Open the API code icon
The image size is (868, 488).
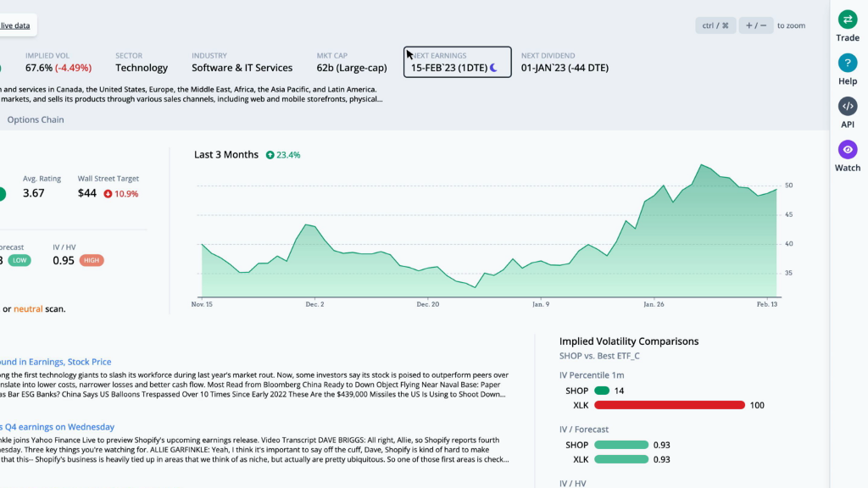click(848, 106)
